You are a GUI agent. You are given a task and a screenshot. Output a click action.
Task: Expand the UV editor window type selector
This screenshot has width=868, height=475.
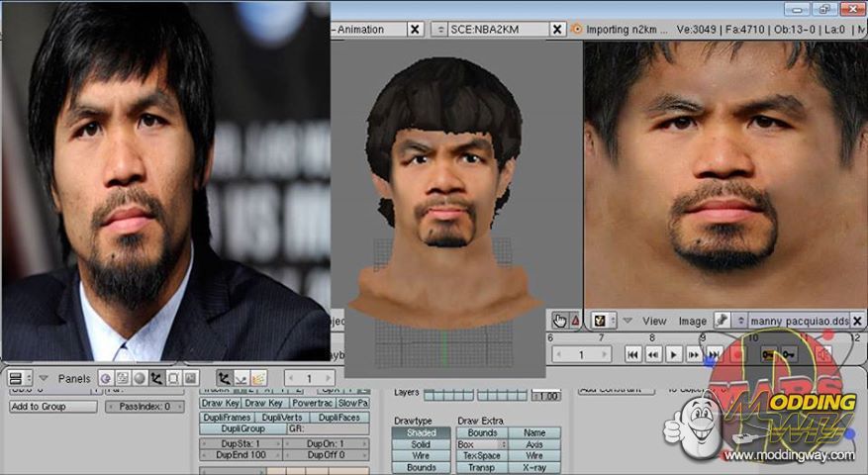point(600,321)
